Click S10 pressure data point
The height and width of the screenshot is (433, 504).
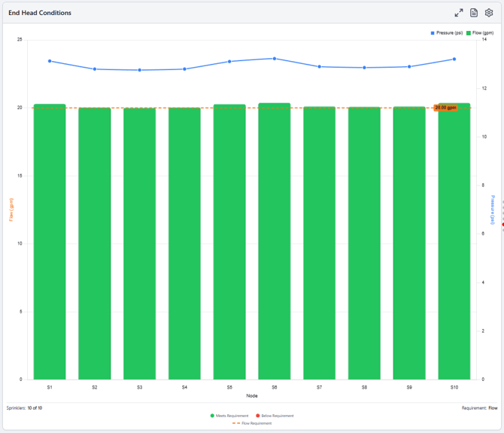pyautogui.click(x=454, y=59)
